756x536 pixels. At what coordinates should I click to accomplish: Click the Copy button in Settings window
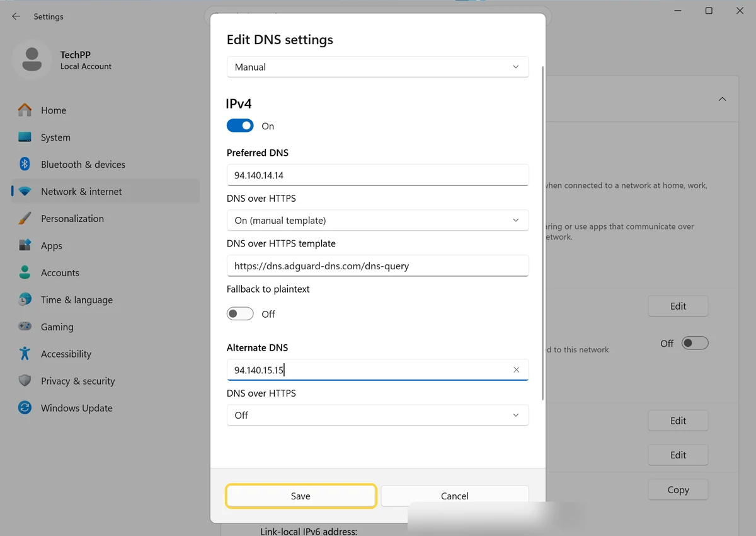click(x=678, y=490)
